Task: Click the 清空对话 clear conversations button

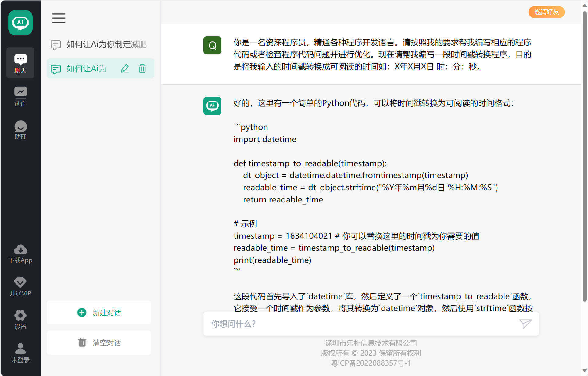Action: [99, 342]
